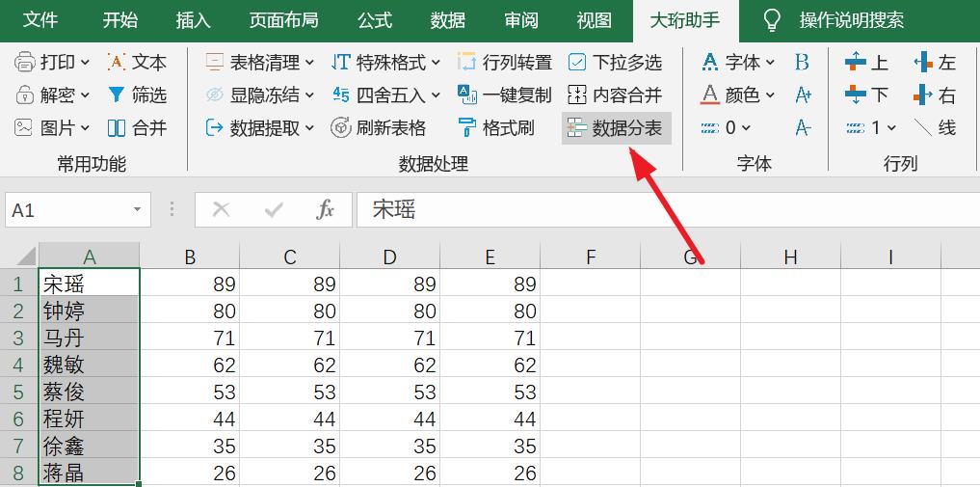Select row 6 header

pos(18,419)
